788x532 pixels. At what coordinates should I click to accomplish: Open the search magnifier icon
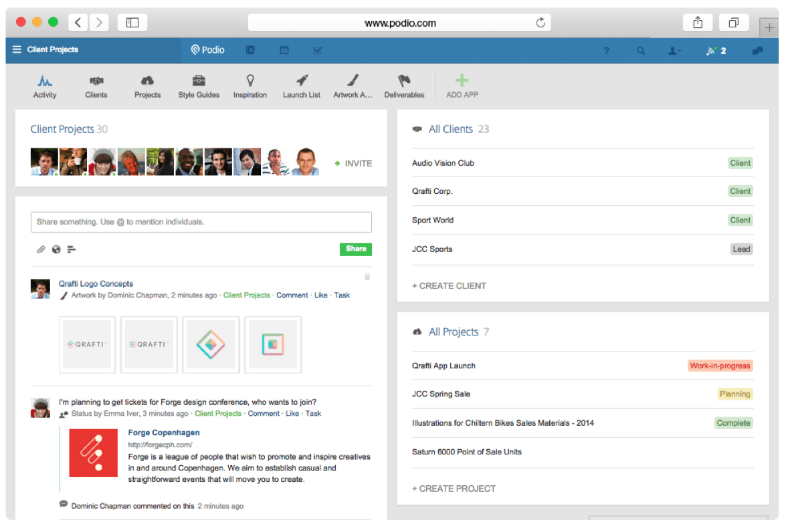(640, 51)
